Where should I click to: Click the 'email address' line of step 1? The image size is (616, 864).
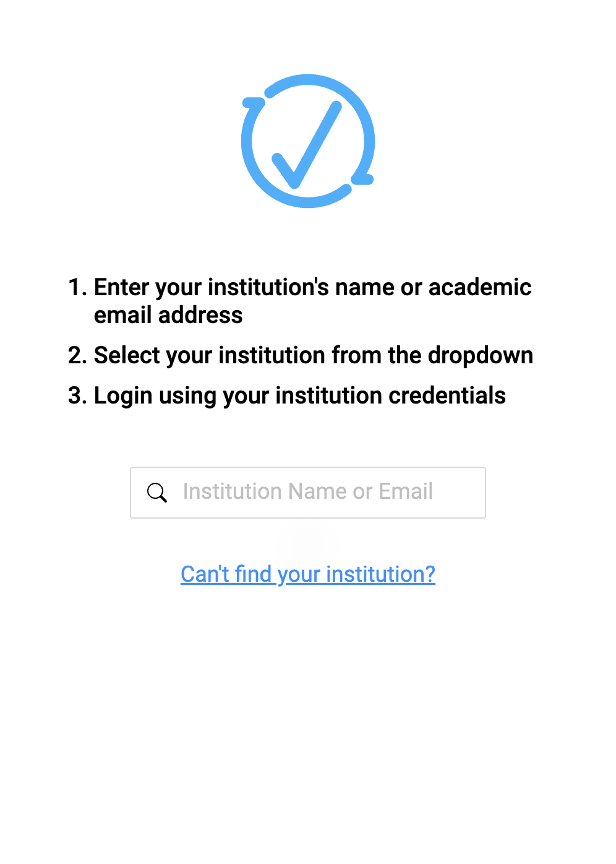pos(168,315)
